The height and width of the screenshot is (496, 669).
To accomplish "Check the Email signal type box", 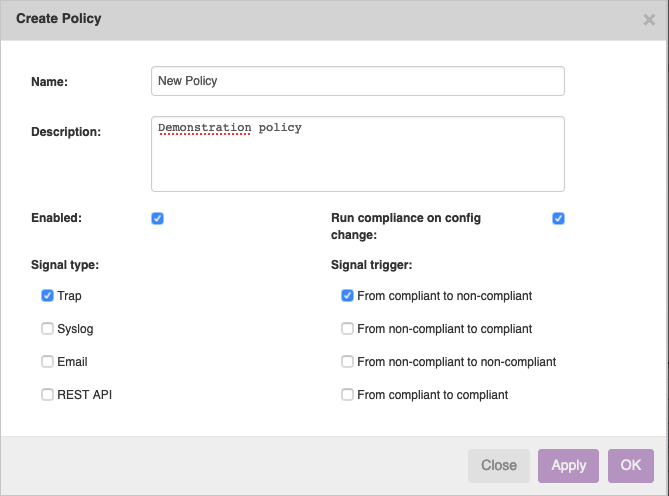I will [x=47, y=362].
